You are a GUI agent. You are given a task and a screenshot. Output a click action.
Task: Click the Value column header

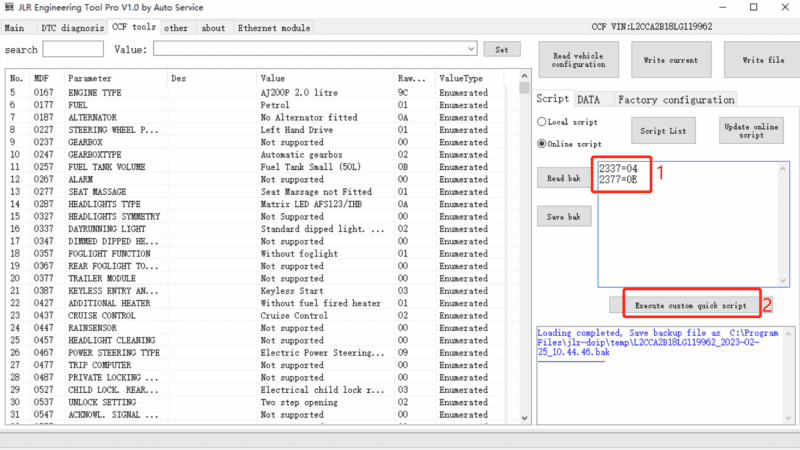[326, 79]
